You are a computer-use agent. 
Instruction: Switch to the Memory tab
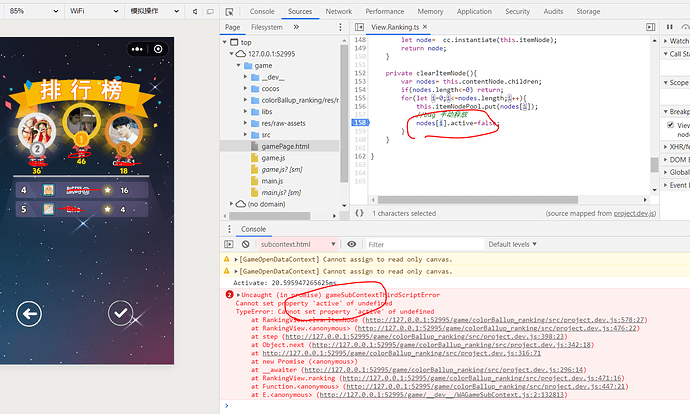(430, 11)
